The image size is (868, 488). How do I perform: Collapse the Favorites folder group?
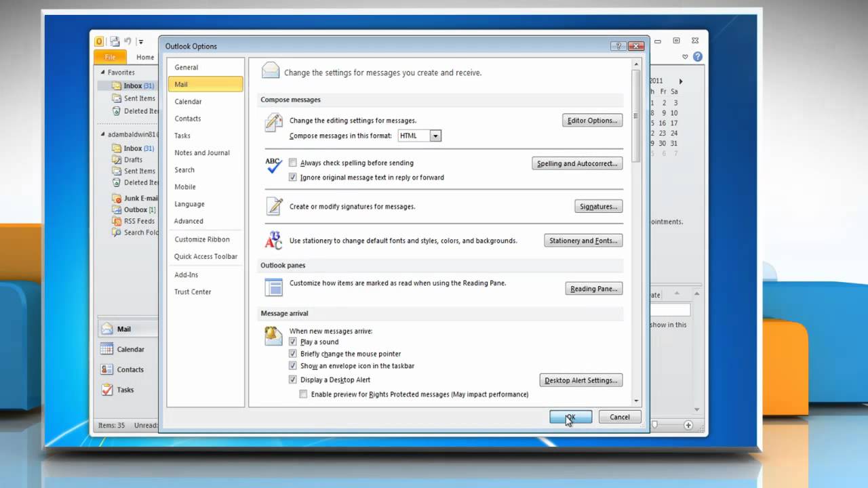click(x=103, y=73)
